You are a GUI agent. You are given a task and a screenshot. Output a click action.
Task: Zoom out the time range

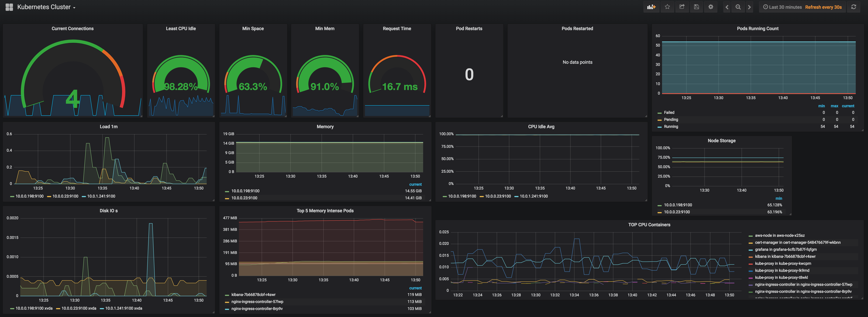tap(738, 7)
